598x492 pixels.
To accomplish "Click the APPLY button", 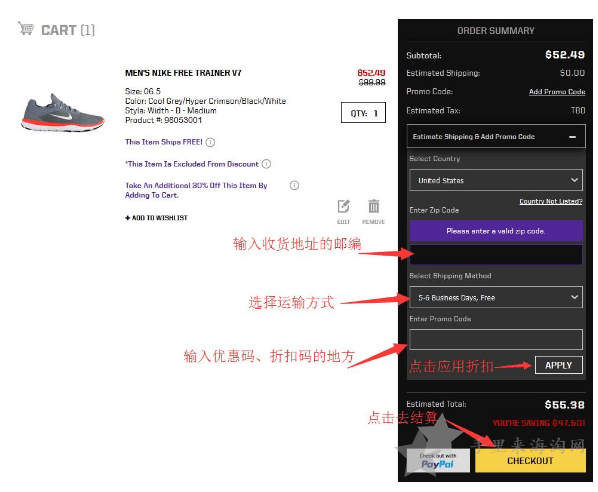I will pyautogui.click(x=558, y=365).
